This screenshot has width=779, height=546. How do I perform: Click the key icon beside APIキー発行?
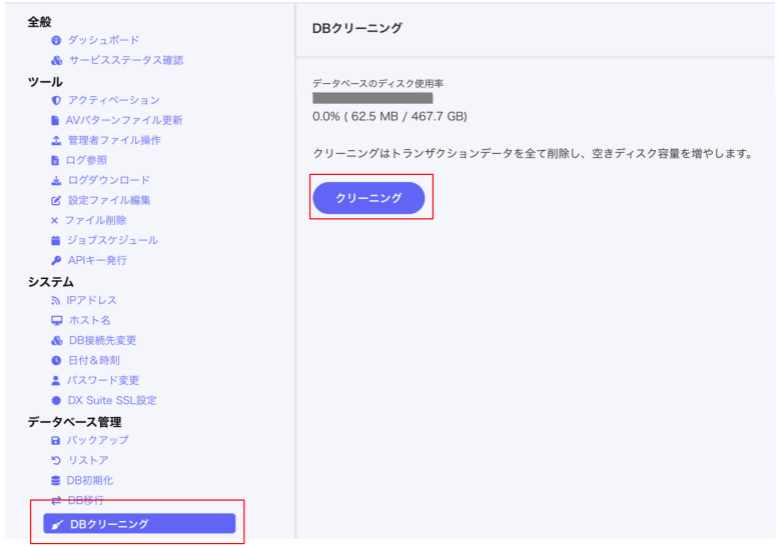tap(56, 260)
